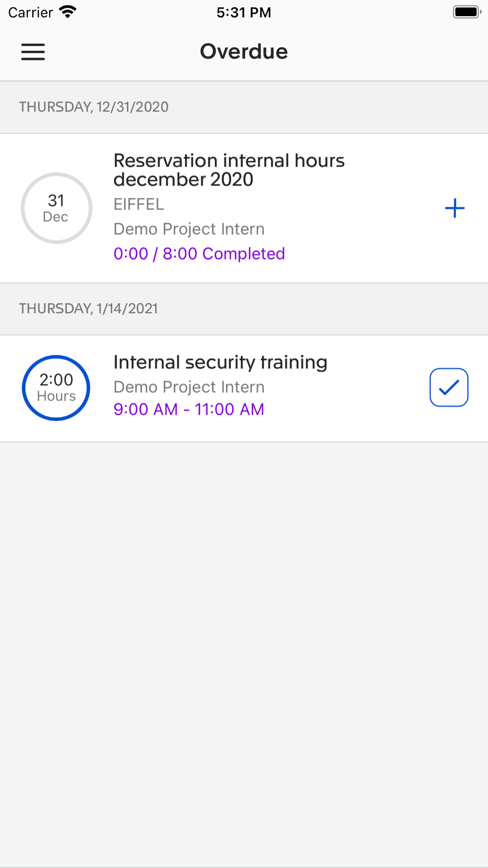Tap the EIFFEL customer label
Screen dimensions: 488x868
pos(139,204)
